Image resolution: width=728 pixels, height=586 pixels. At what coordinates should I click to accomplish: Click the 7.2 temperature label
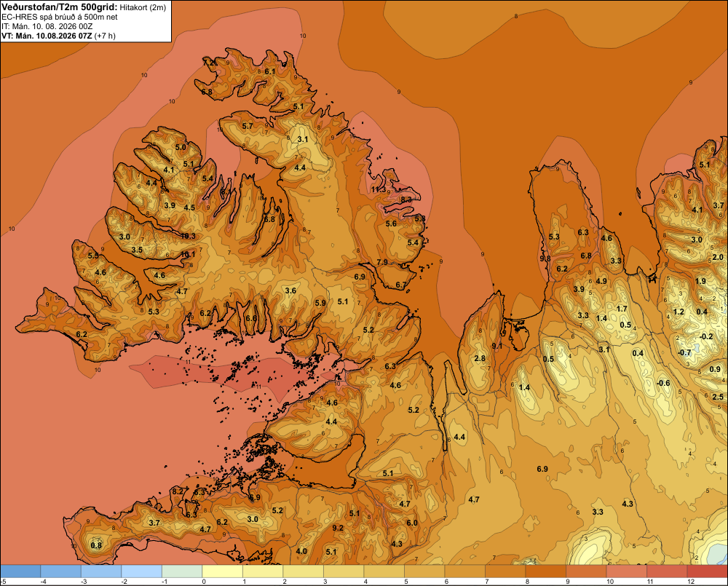tap(209, 62)
